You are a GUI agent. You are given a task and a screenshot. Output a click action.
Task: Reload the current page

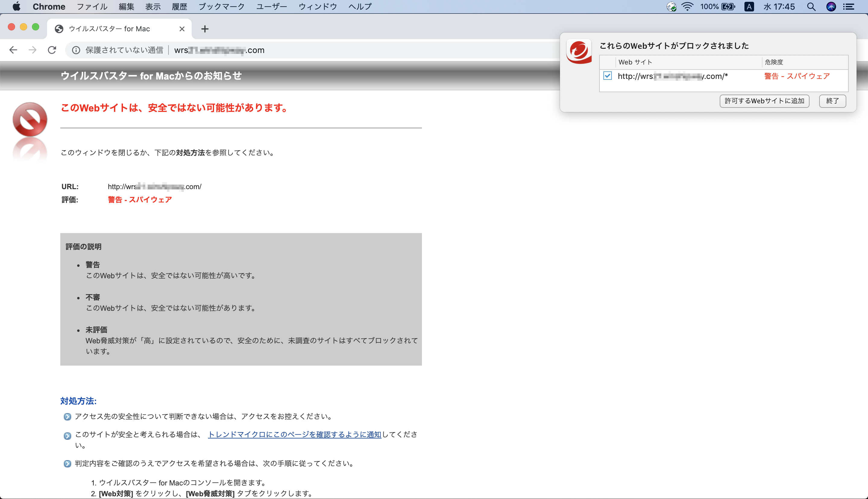[52, 50]
